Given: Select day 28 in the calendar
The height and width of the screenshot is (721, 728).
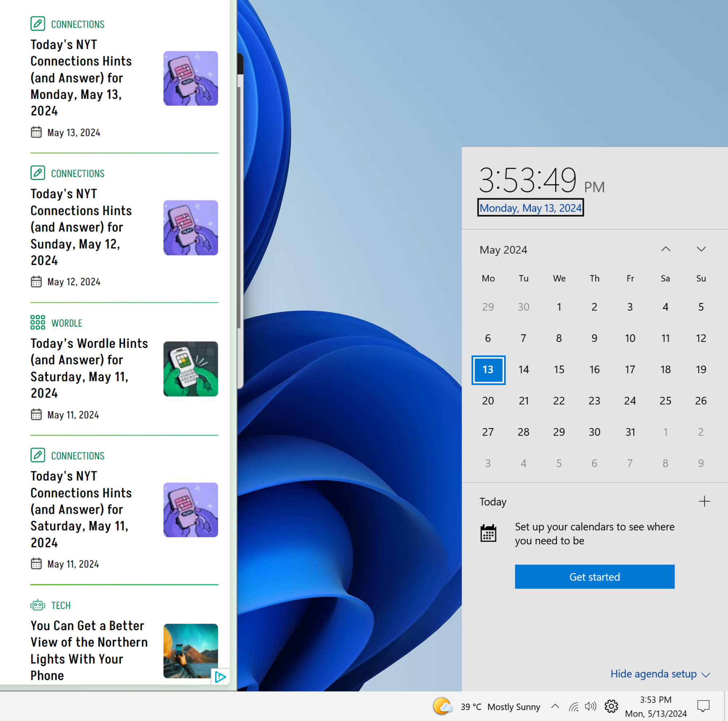Looking at the screenshot, I should point(523,432).
